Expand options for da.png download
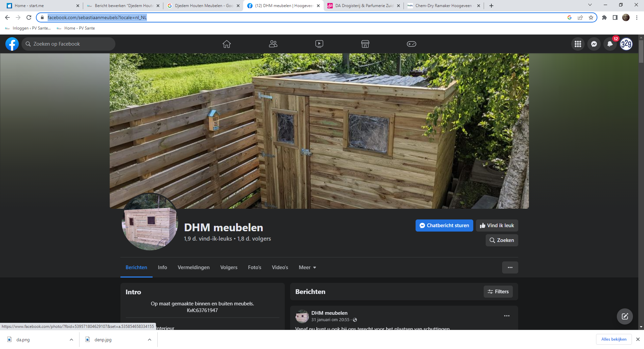Screen dimensions: 644x349 click(71, 340)
